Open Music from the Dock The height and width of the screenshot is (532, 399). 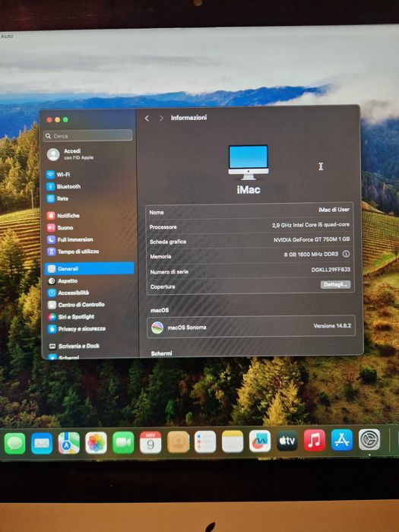[315, 440]
